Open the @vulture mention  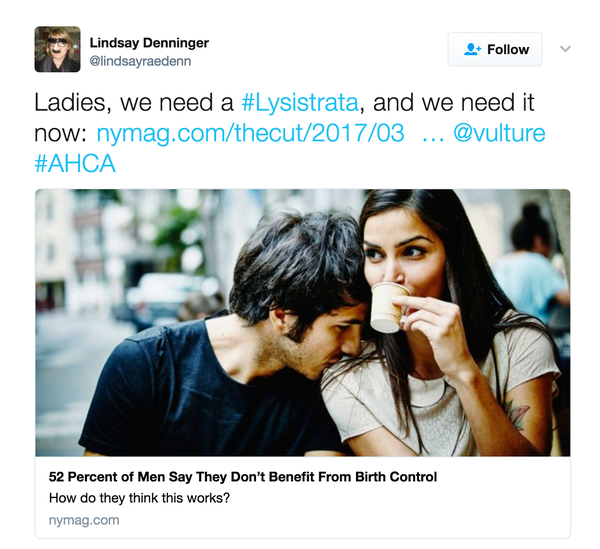[x=499, y=133]
